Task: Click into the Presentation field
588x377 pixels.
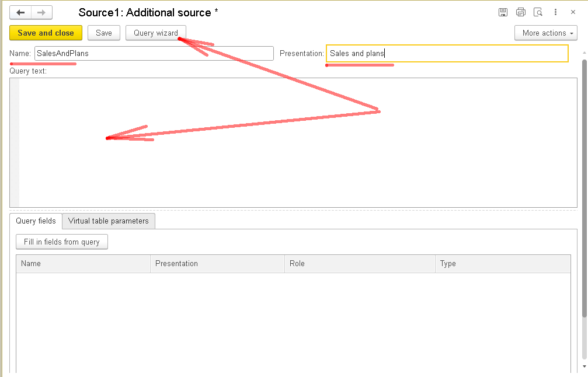Action: 447,54
